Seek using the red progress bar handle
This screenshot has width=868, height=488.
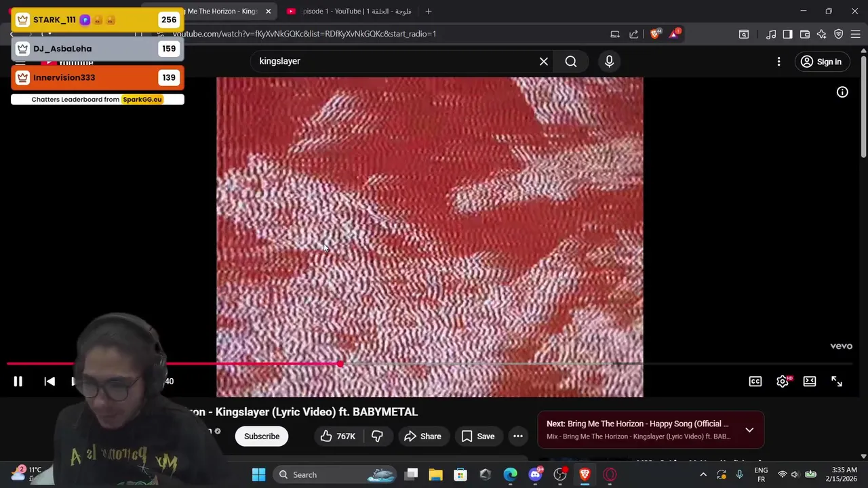tap(340, 364)
